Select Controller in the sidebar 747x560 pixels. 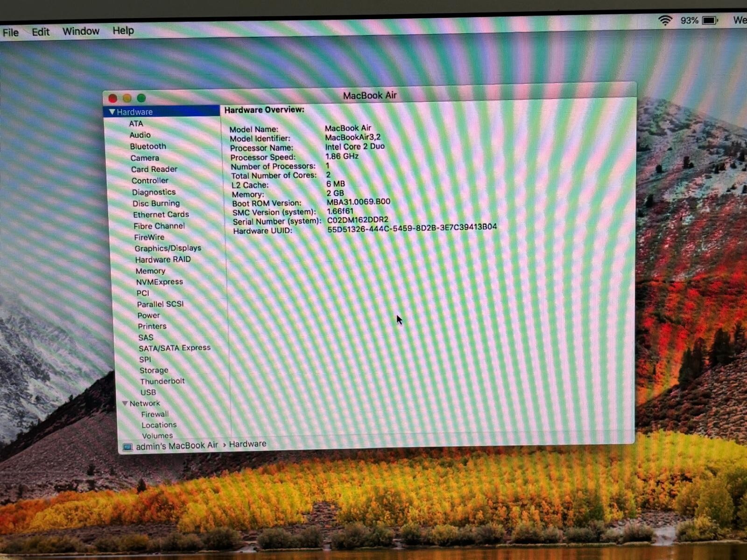click(x=150, y=181)
